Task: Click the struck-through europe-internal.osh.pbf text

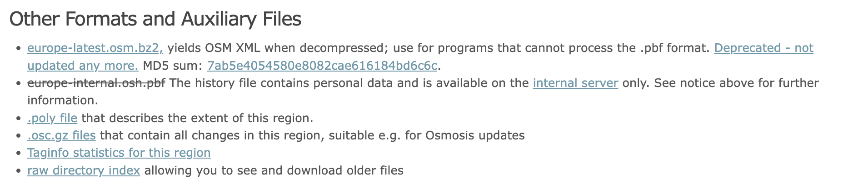Action: click(96, 83)
